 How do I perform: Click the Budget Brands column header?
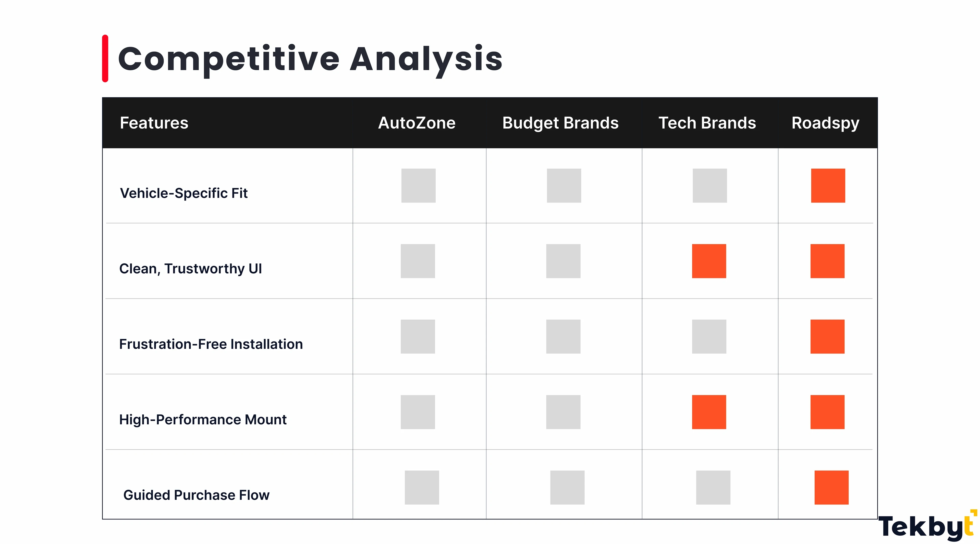(x=560, y=123)
